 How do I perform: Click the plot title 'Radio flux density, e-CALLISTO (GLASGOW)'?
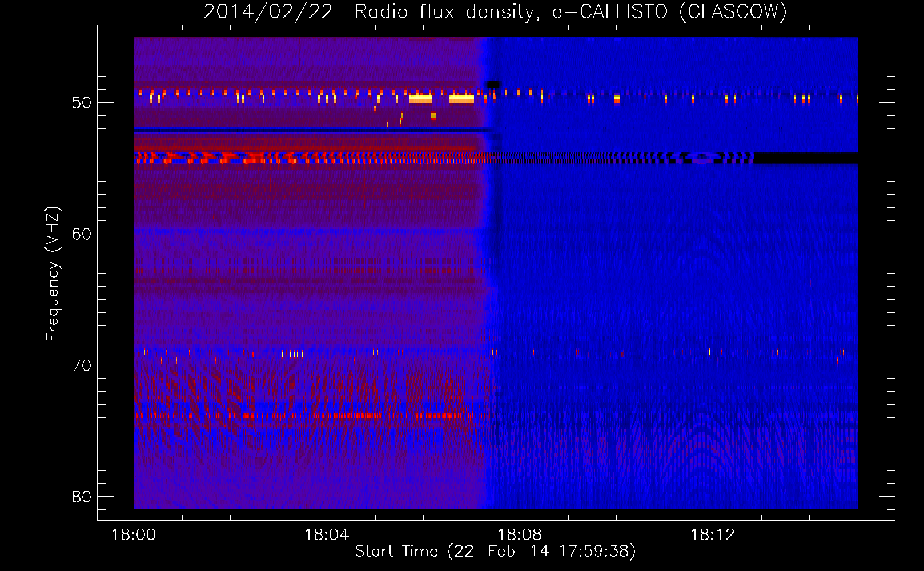tap(571, 11)
